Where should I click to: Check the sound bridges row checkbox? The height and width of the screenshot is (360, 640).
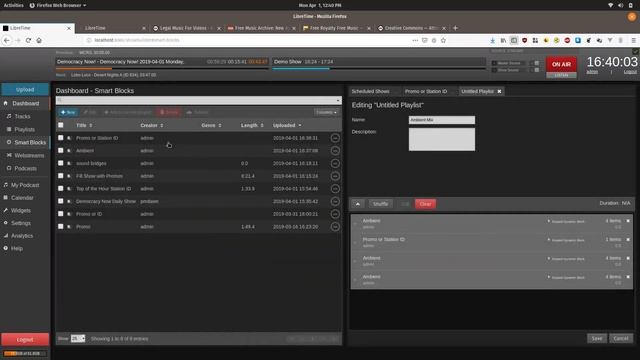coord(61,163)
